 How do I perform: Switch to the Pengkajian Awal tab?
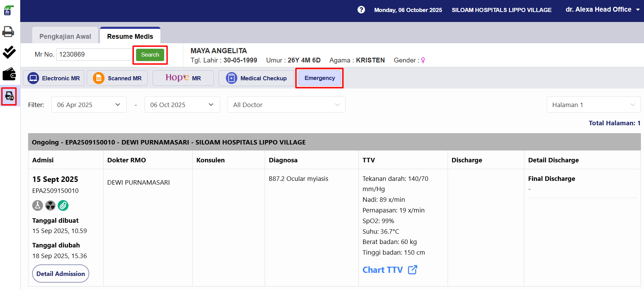65,36
